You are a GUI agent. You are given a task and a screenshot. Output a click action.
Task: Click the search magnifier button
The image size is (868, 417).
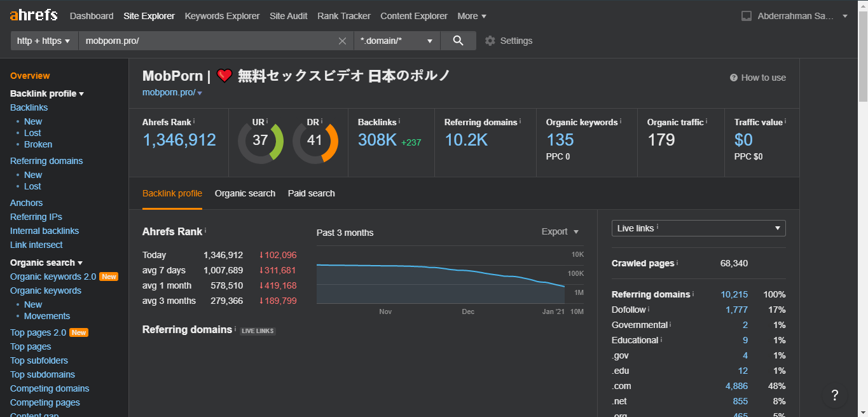click(x=458, y=41)
